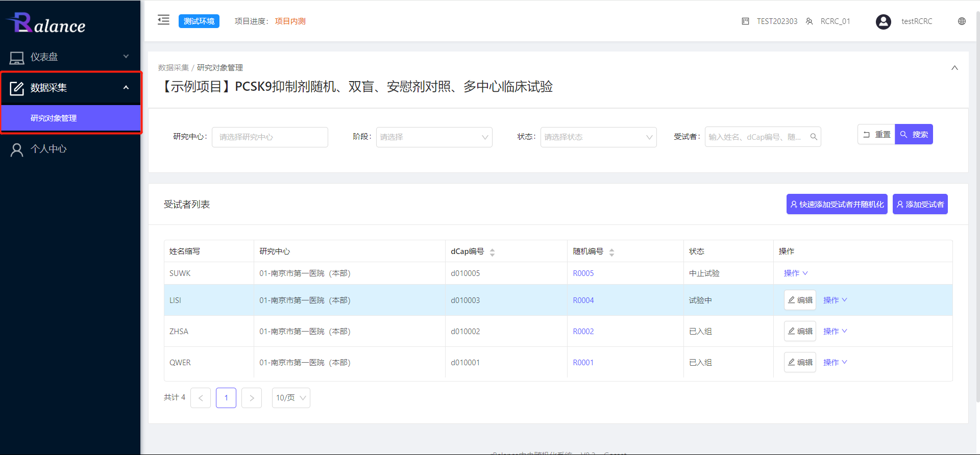Image resolution: width=980 pixels, height=455 pixels.
Task: Click dCap number d010005 cell
Action: point(506,273)
